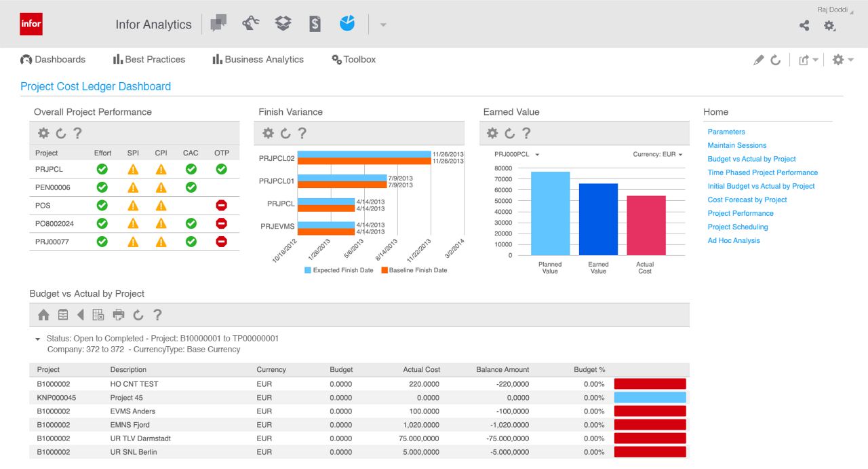
Task: Click the robotic arm icon in header
Action: 250,24
